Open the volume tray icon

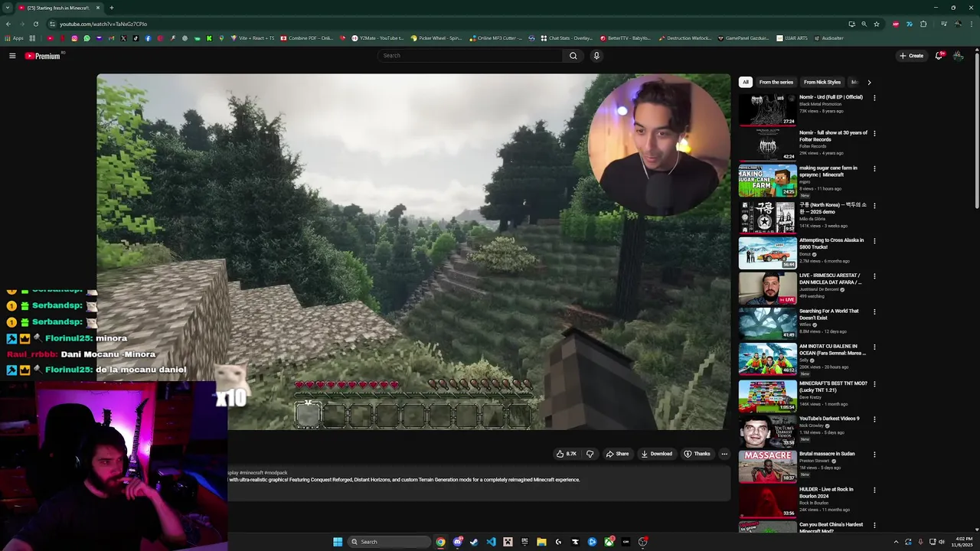click(x=942, y=542)
